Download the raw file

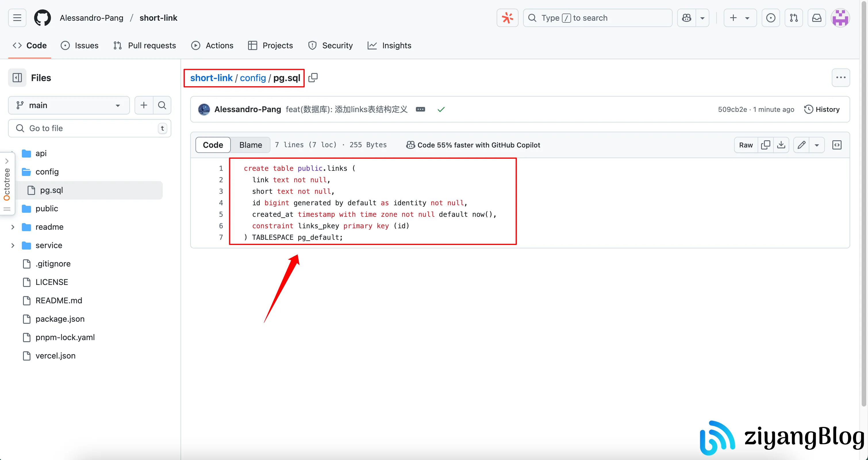coord(781,145)
